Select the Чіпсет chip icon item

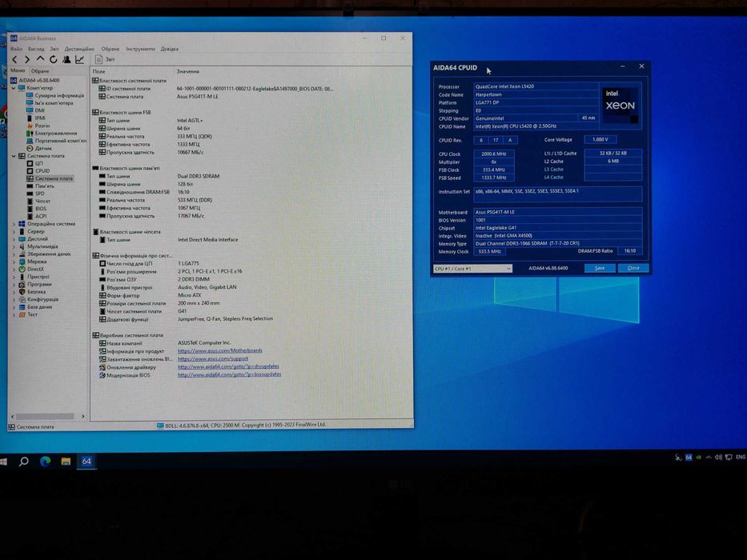(x=30, y=201)
